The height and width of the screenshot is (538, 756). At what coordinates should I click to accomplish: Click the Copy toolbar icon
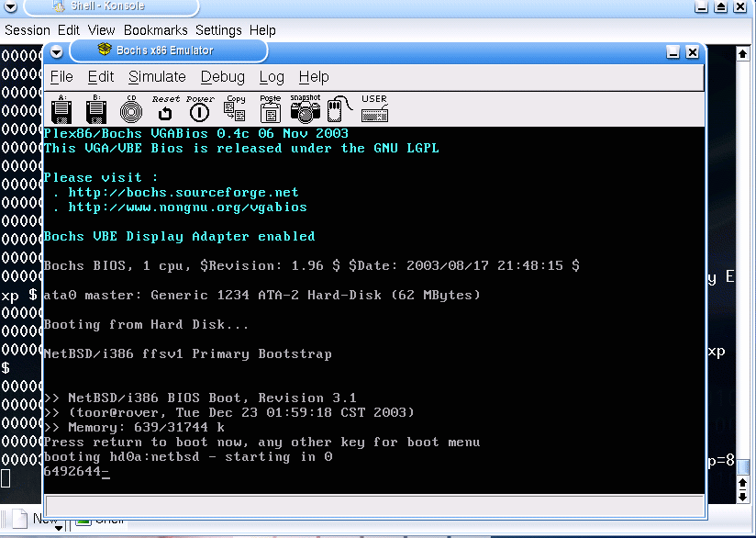pos(235,109)
